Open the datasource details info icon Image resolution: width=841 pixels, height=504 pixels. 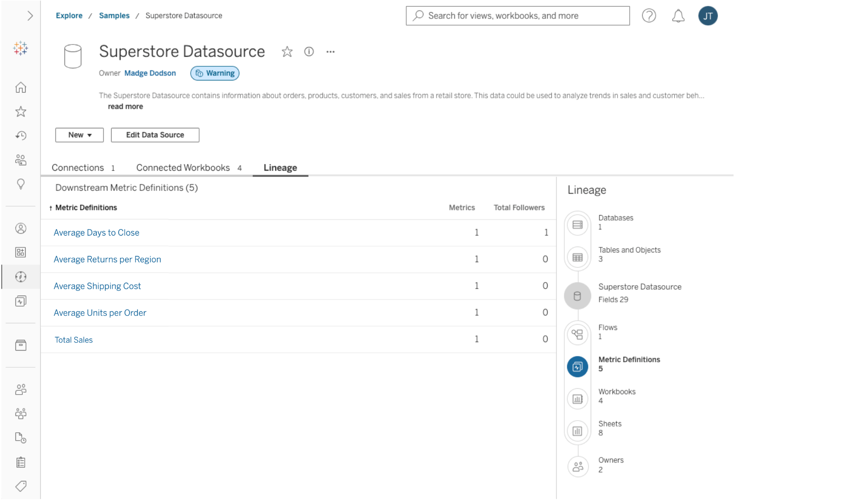pyautogui.click(x=309, y=52)
